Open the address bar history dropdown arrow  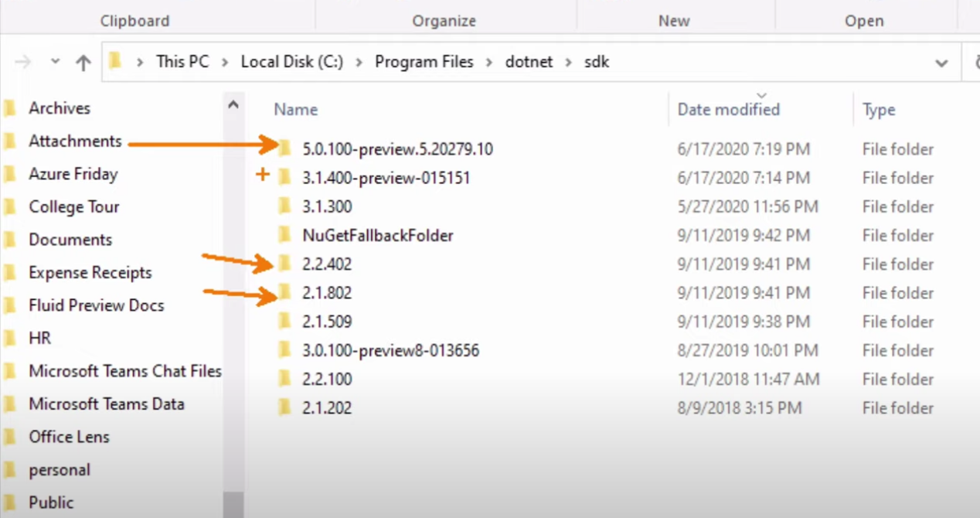[941, 62]
